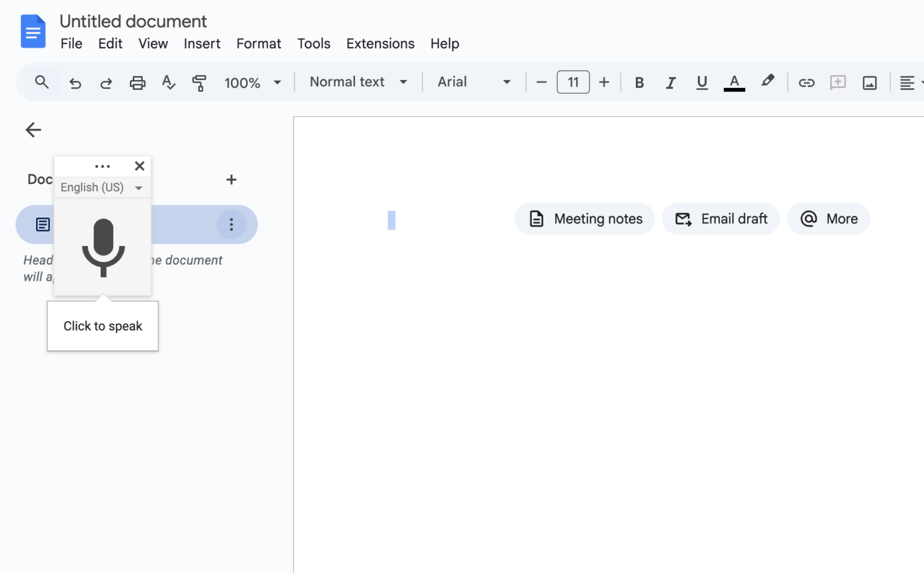Open the Normal text styles dropdown

click(356, 82)
